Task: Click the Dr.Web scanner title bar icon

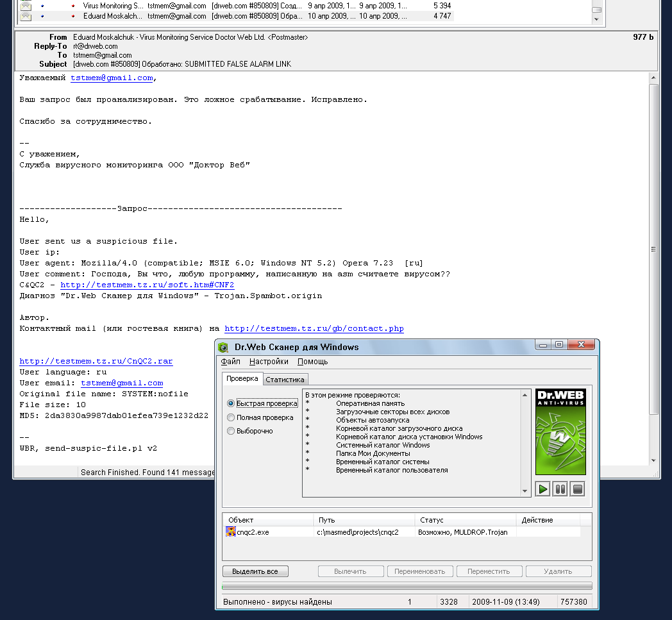Action: pos(223,347)
